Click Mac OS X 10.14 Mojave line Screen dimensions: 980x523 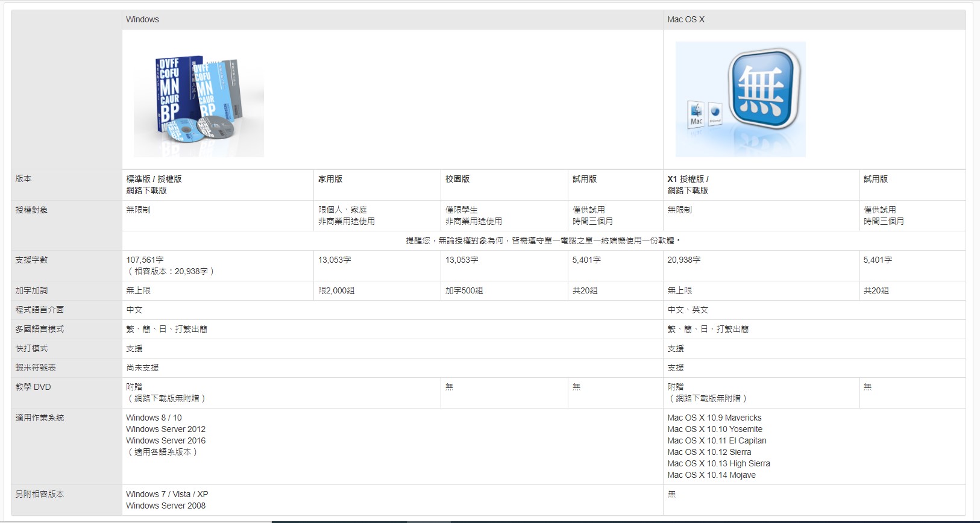(x=711, y=475)
